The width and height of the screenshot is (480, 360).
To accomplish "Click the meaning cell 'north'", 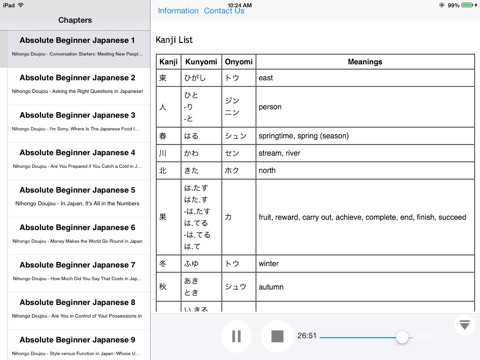I will coord(365,171).
